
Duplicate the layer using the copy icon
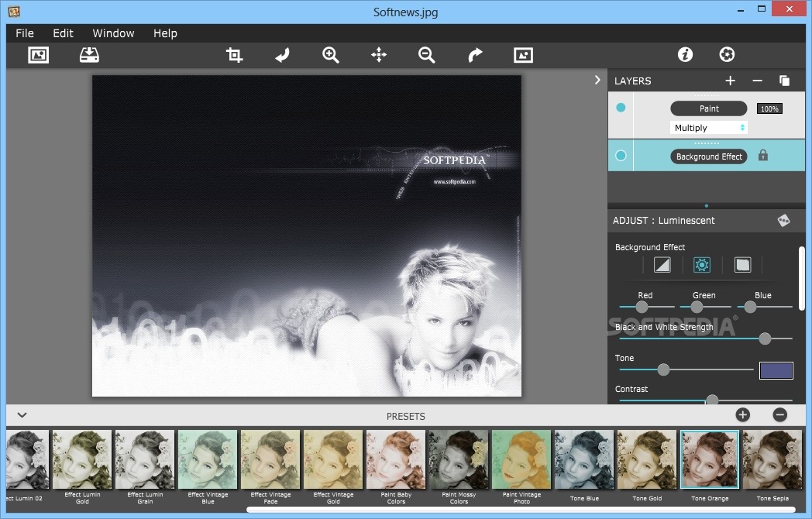click(x=785, y=81)
